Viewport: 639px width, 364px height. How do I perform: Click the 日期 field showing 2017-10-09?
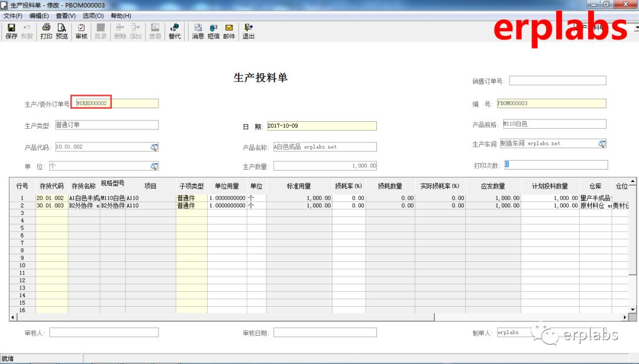click(322, 125)
